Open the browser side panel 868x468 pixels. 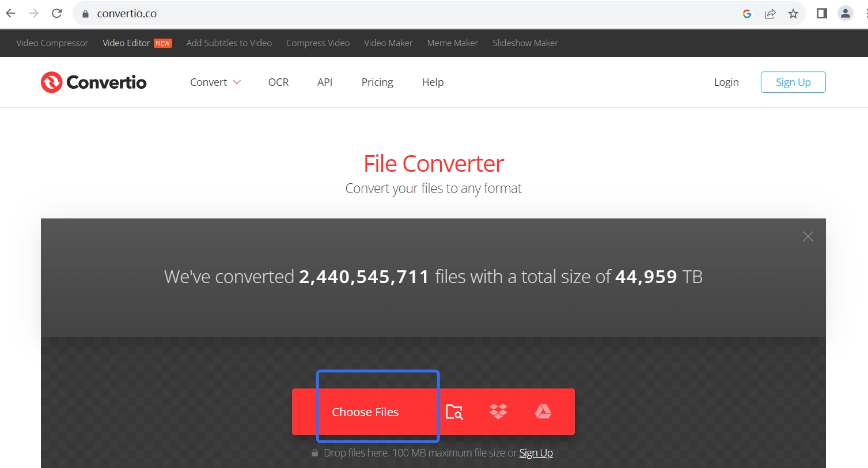822,13
